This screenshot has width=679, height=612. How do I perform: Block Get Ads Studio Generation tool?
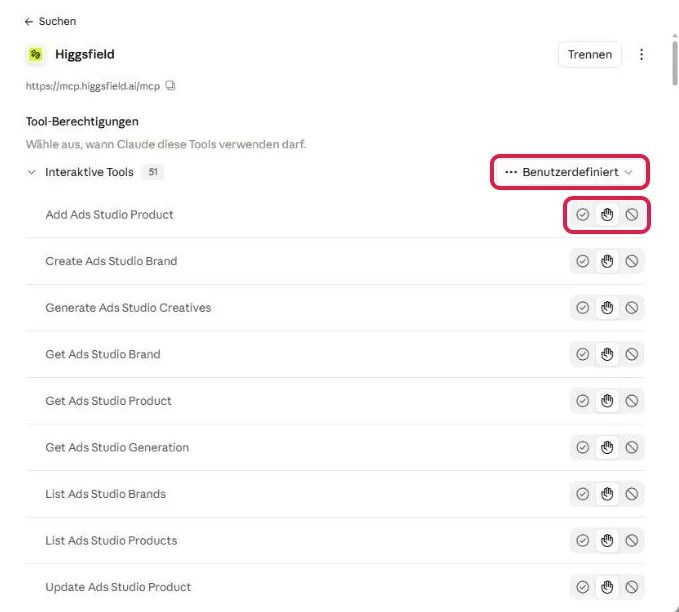[632, 447]
